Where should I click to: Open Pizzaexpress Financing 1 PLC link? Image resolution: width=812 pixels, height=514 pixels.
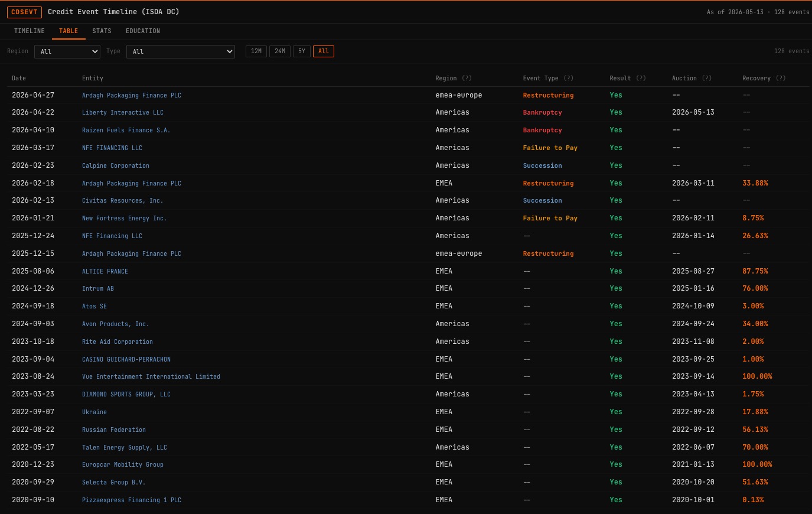tap(132, 500)
